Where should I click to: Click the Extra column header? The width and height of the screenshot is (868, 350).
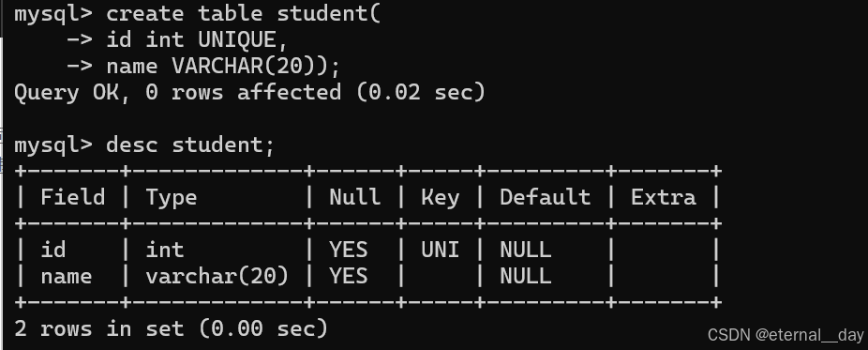[663, 197]
